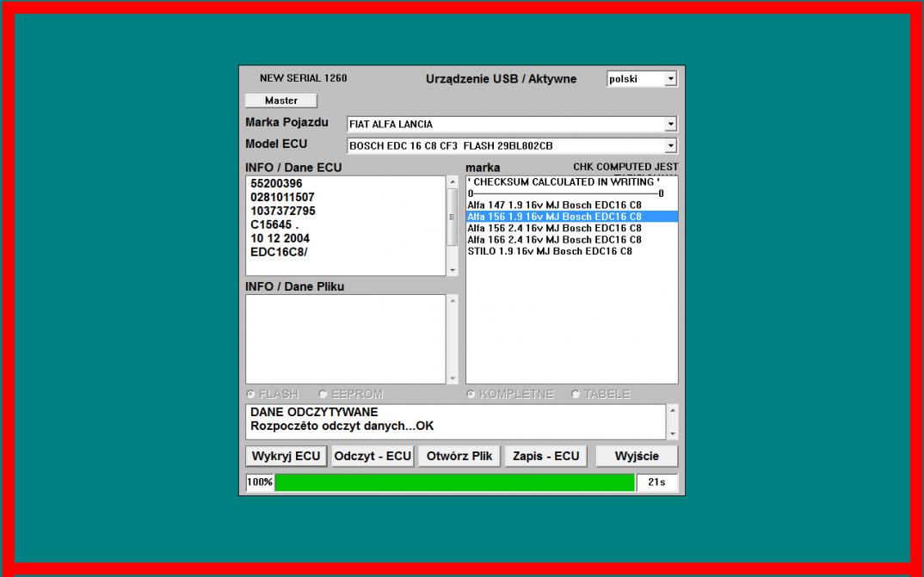Viewport: 924px width, 577px height.
Task: Click the Wykryj ECU button
Action: pos(286,457)
